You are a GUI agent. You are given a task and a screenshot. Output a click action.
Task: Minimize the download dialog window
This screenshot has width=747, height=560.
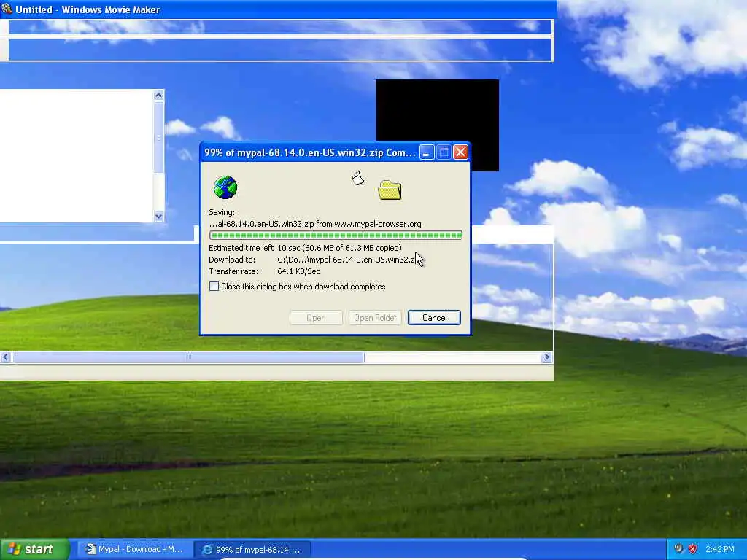click(x=426, y=152)
